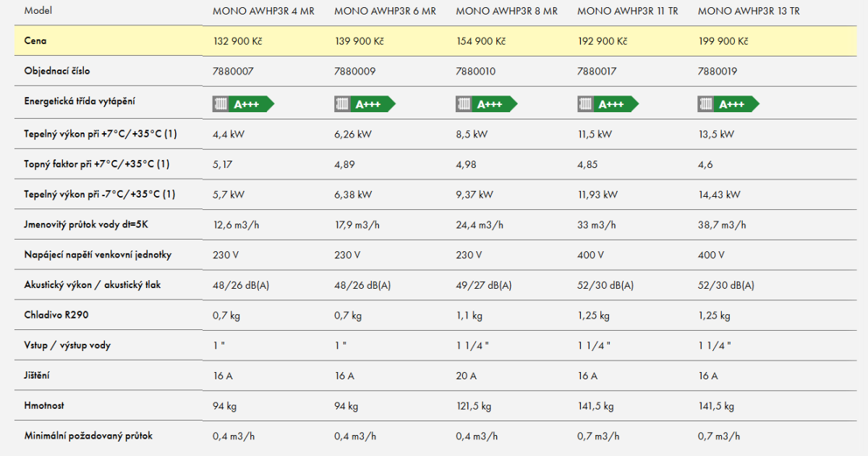Screen dimensions: 868x456
Task: Click the A+++ energy label for MONO AWHP3R 8 MR
Action: [x=487, y=104]
